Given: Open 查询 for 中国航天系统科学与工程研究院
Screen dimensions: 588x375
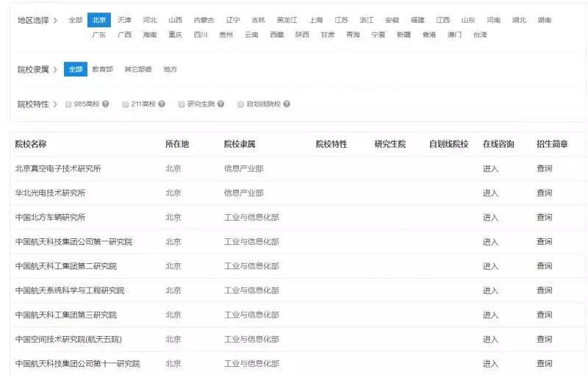Looking at the screenshot, I should 544,290.
